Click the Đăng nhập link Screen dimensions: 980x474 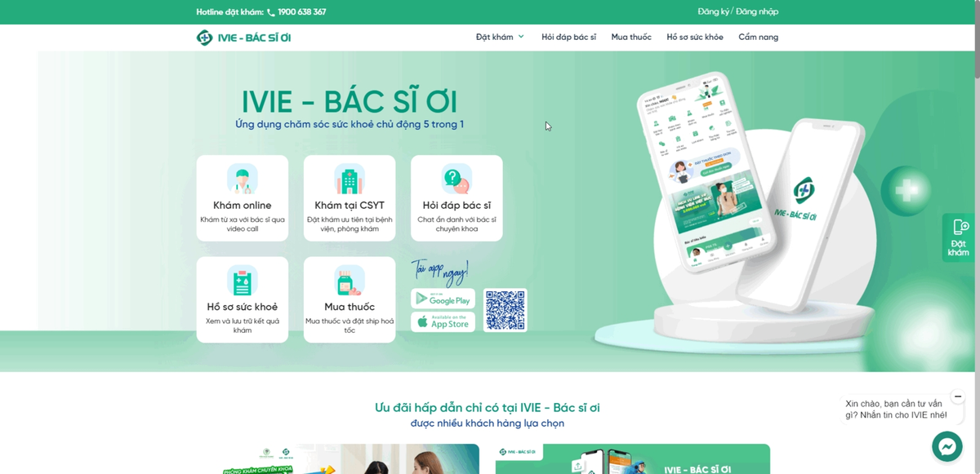(x=757, y=12)
